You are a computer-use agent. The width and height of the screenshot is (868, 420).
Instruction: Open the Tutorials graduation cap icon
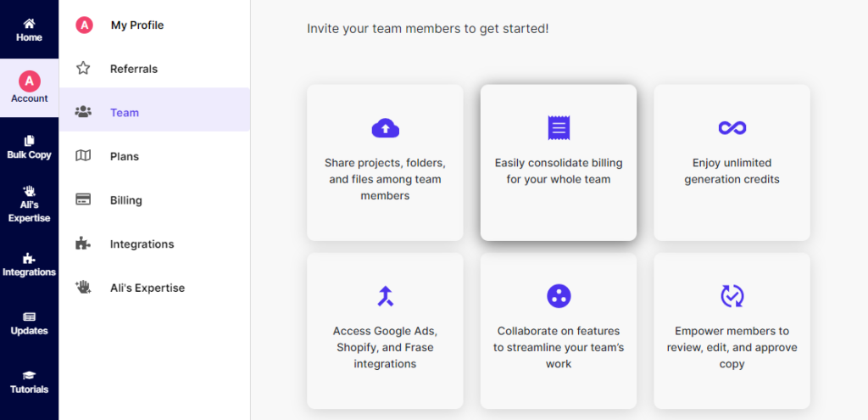(x=29, y=376)
